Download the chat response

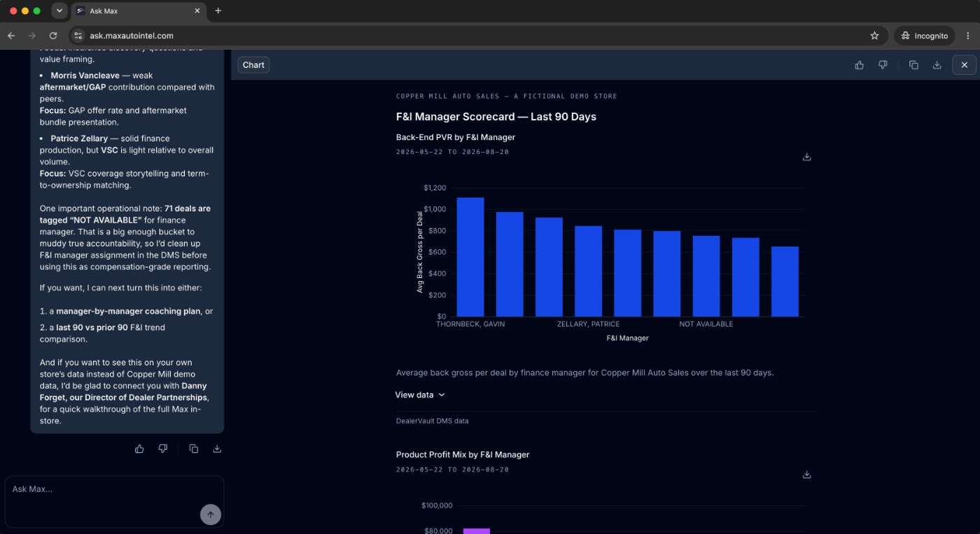pyautogui.click(x=217, y=449)
